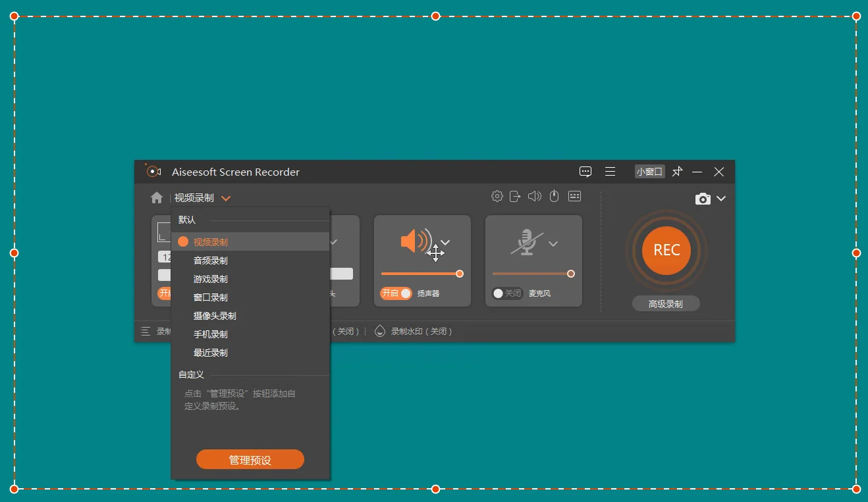Open the speaker device dropdown arrow

445,241
